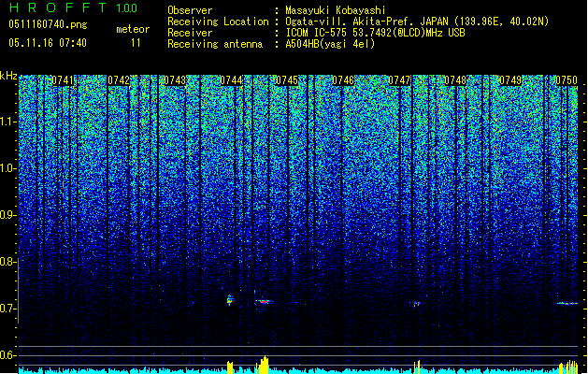Viewport: 588px width, 374px height.
Task: Click the 'Observer' field label
Action: [190, 10]
